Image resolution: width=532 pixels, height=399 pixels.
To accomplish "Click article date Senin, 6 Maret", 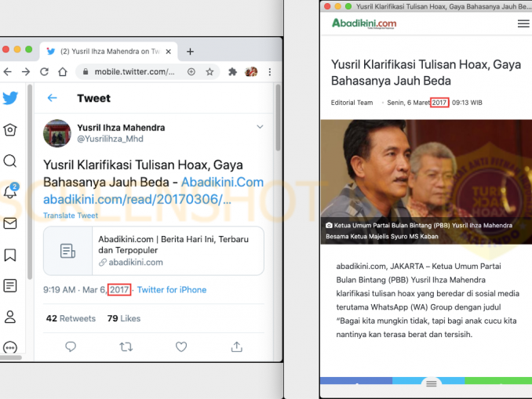I will [409, 103].
